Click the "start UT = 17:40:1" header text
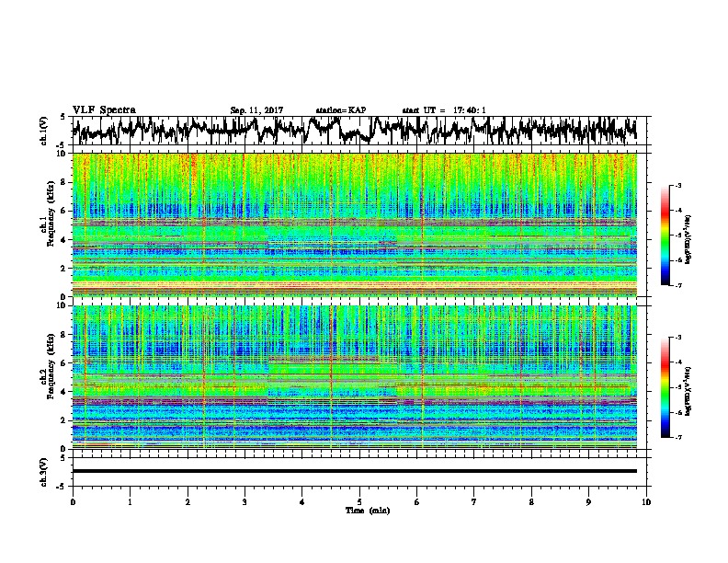 tap(444, 110)
